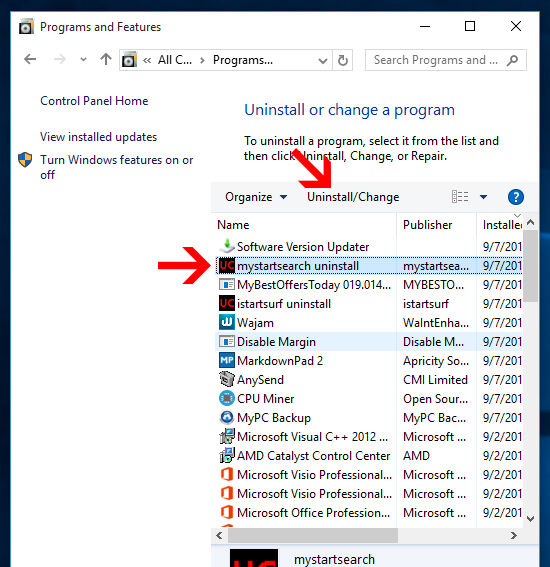
Task: Select the Software Version Updater row
Action: [369, 247]
